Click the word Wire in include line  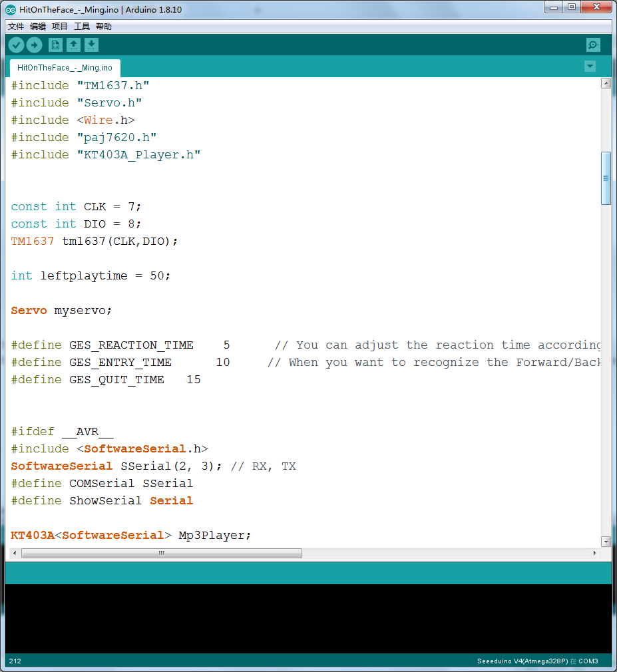(99, 120)
